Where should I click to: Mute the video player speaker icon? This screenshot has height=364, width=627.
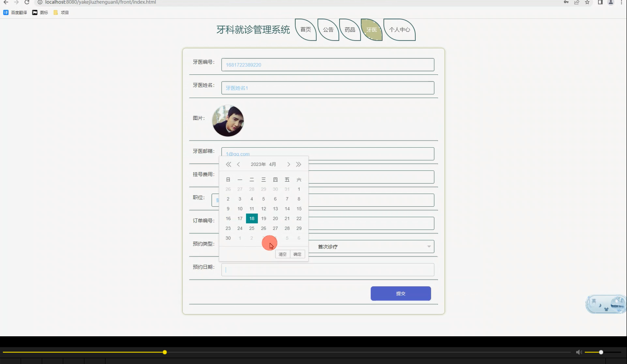579,352
